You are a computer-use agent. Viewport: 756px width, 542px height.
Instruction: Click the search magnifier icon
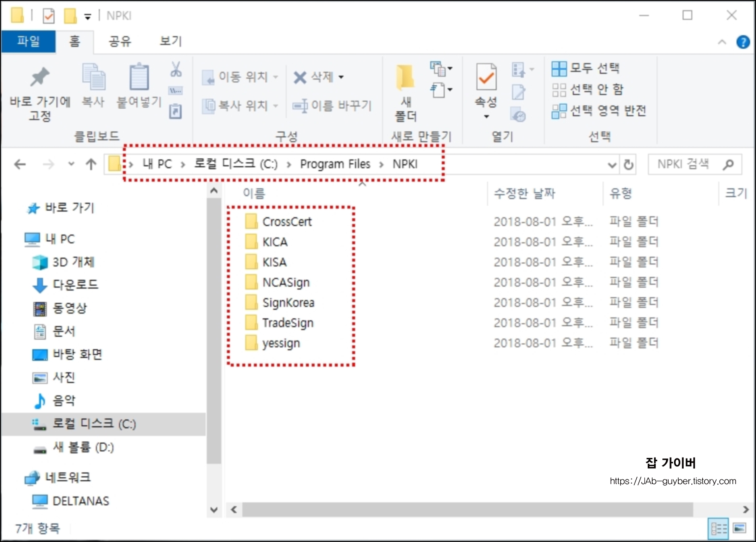click(x=728, y=164)
